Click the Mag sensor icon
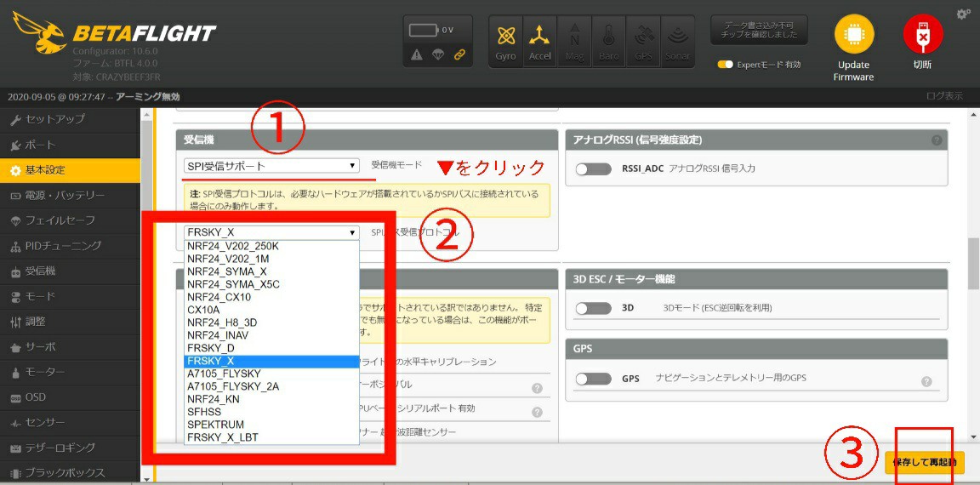Image resolution: width=980 pixels, height=485 pixels. coord(574,41)
